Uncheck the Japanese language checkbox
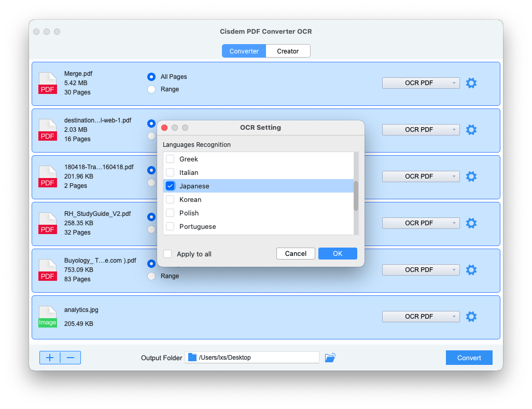The image size is (532, 409). [x=170, y=186]
